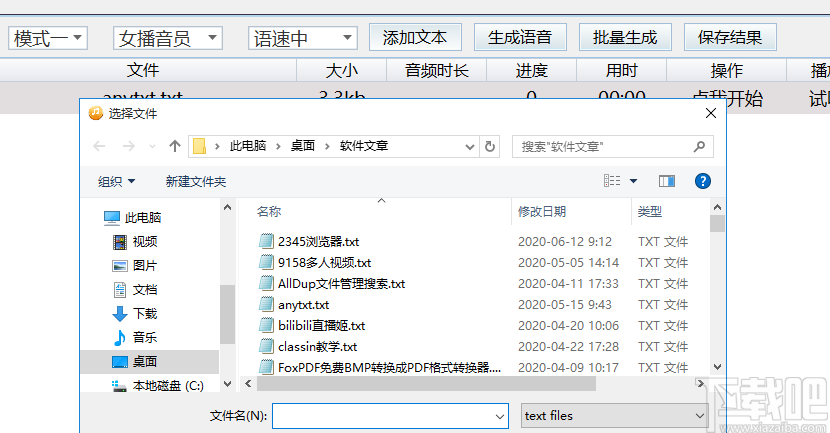Click the 选择文件 dialog title icon
Screen dimensions: 830x433
point(96,113)
